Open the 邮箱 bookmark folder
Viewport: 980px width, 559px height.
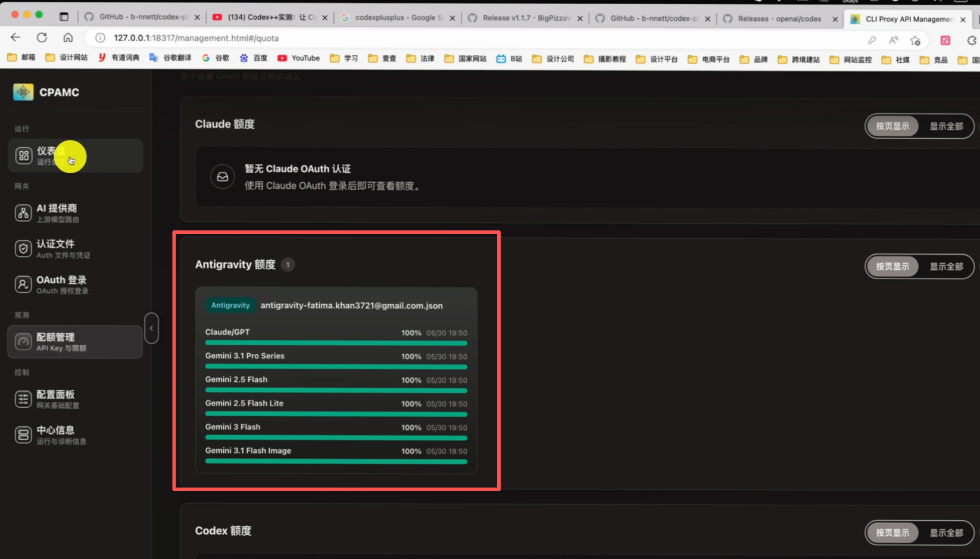coord(21,58)
